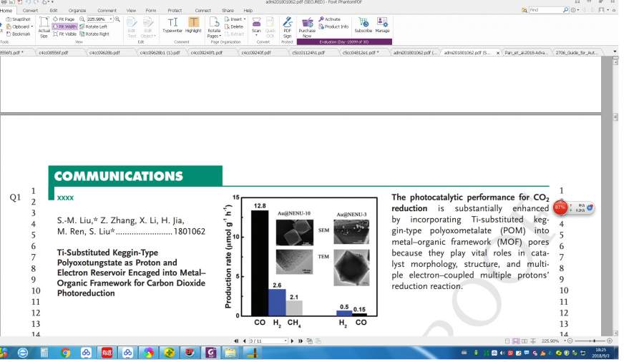Image resolution: width=644 pixels, height=362 pixels.
Task: Open the Comment ribbon tab
Action: 107,11
